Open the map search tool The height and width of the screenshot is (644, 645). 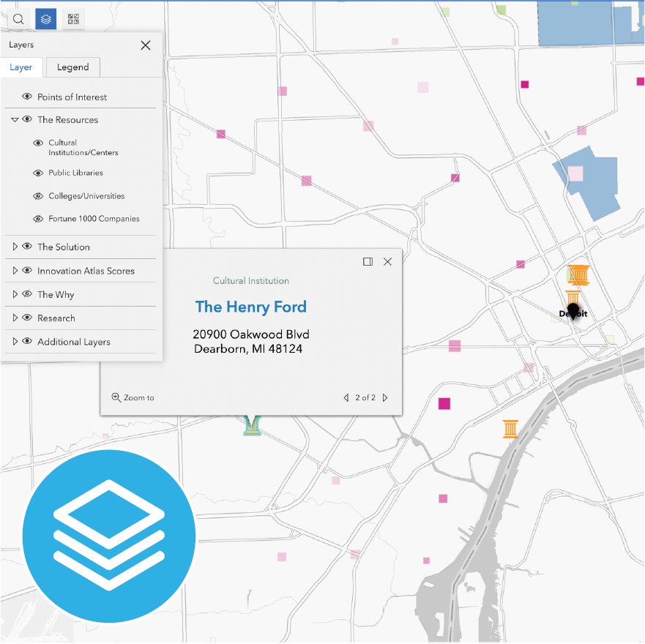click(18, 19)
